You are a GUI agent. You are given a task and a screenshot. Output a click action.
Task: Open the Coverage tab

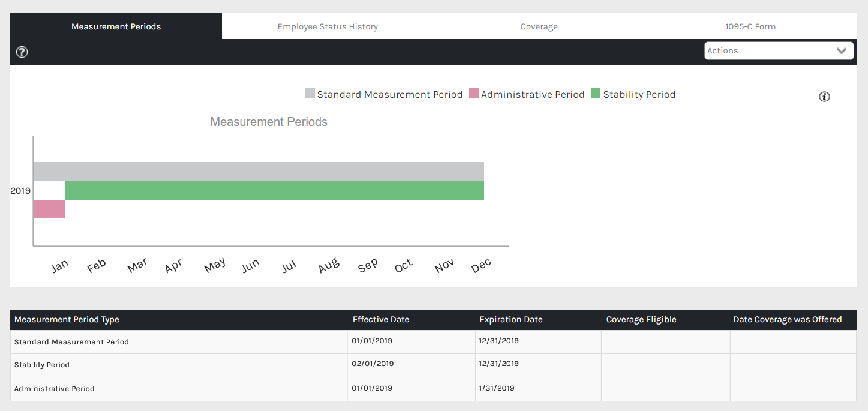pyautogui.click(x=539, y=26)
